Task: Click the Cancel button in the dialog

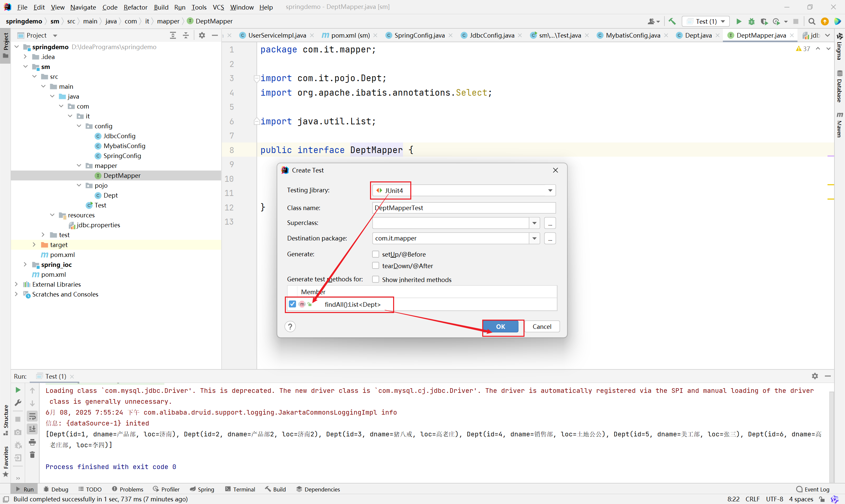Action: pyautogui.click(x=542, y=326)
